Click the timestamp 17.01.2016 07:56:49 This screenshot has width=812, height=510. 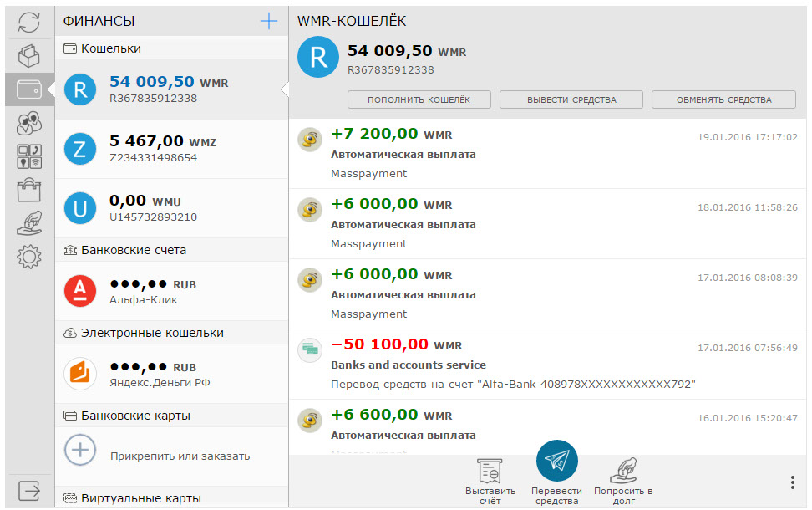click(748, 348)
